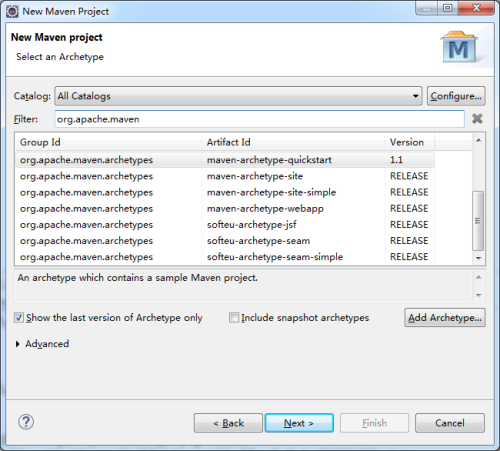500x451 pixels.
Task: Close the dialog with window X button
Action: (477, 8)
